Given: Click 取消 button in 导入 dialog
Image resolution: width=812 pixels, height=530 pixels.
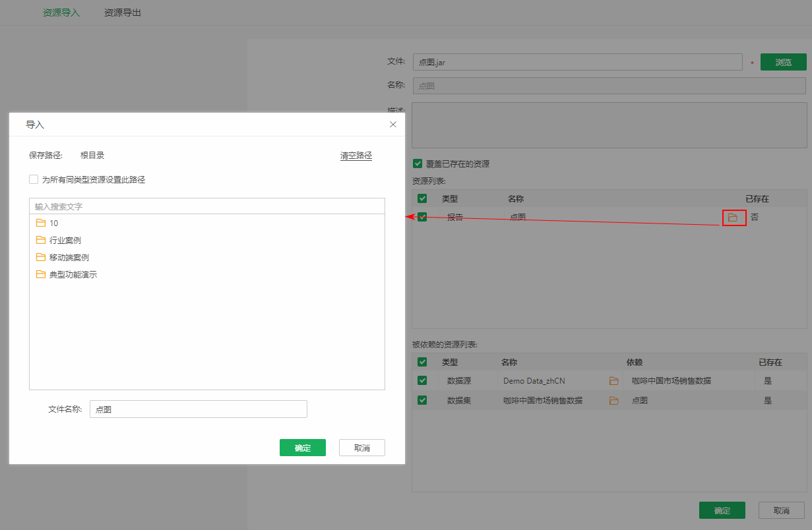Looking at the screenshot, I should point(362,448).
